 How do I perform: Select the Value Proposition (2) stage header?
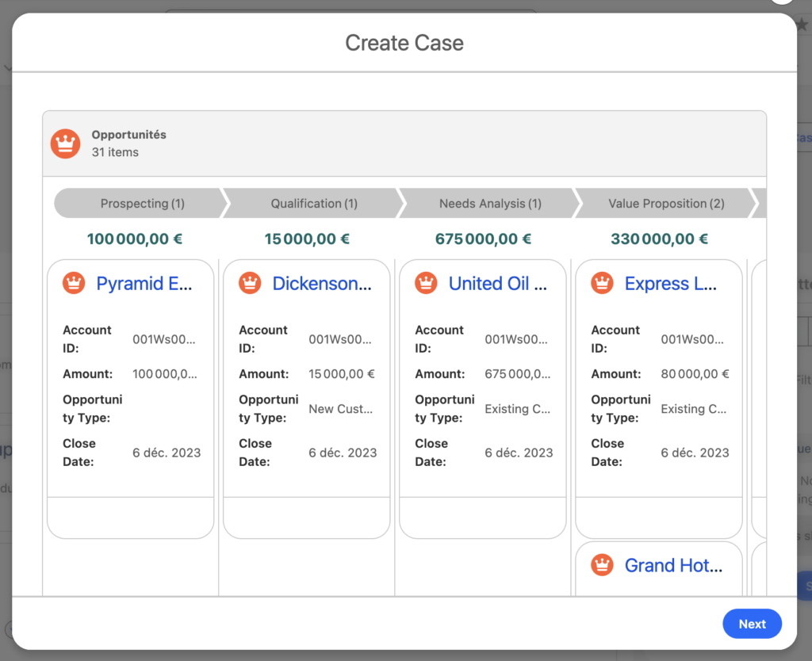pos(664,204)
